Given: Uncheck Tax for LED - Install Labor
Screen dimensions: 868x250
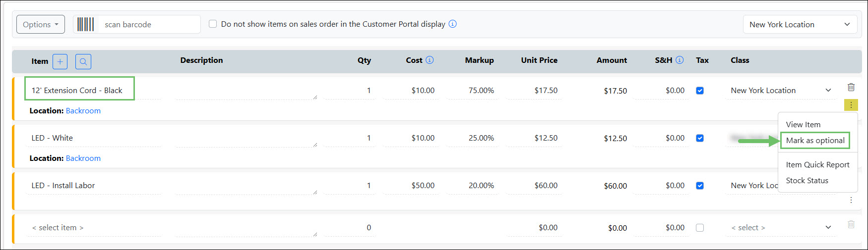Looking at the screenshot, I should pos(700,186).
